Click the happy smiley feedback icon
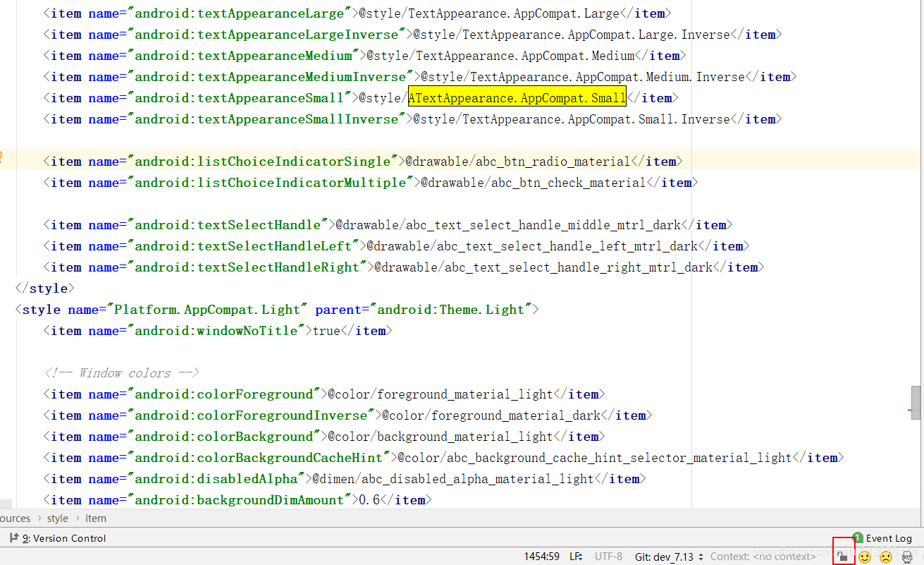The height and width of the screenshot is (565, 924). [865, 557]
